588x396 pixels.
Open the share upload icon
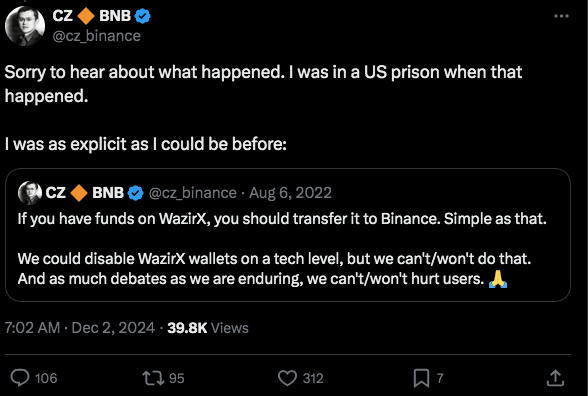click(x=555, y=378)
